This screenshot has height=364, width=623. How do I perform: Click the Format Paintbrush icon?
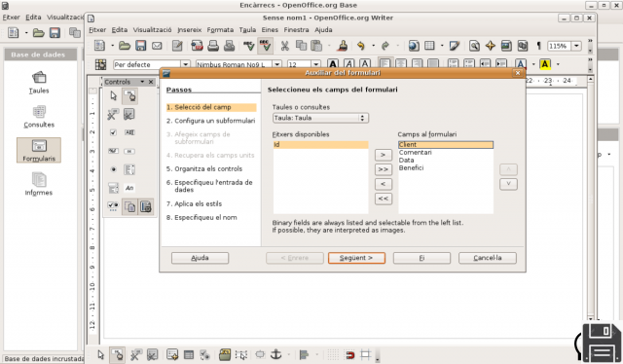(343, 46)
